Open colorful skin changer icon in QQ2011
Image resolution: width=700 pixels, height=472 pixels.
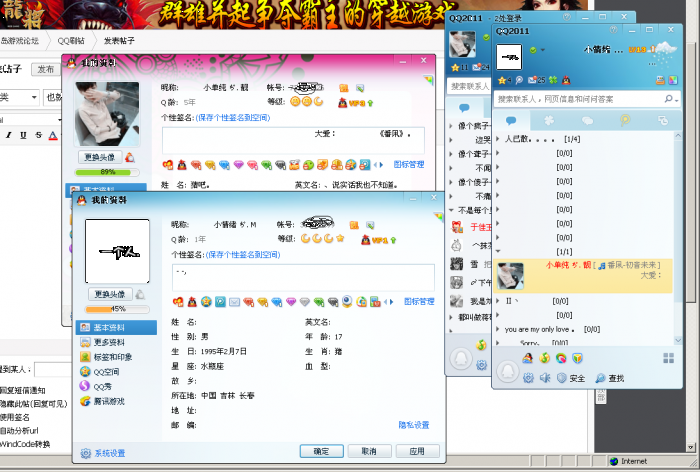[673, 80]
